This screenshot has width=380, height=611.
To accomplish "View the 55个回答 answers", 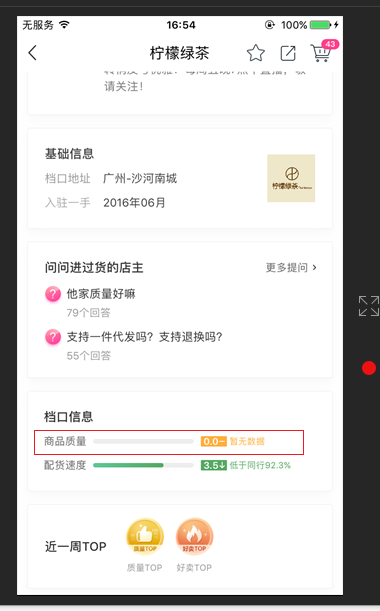I will (x=88, y=355).
